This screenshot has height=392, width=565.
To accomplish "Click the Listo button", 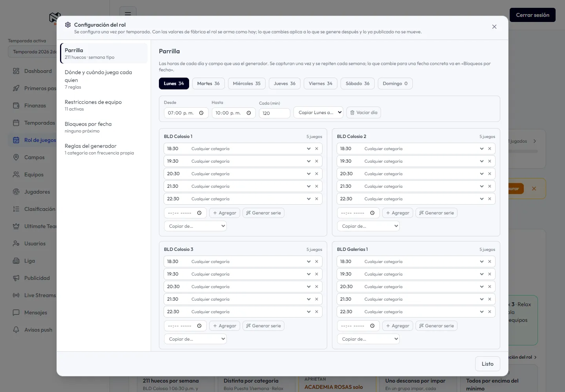I will [x=488, y=364].
